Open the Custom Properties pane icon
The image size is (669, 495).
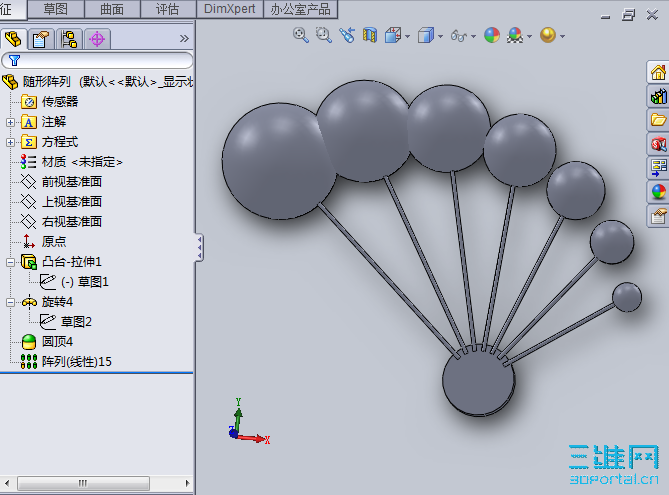[x=658, y=216]
